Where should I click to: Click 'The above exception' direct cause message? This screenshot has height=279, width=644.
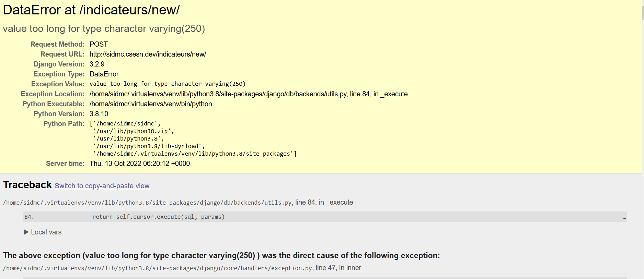[221, 255]
